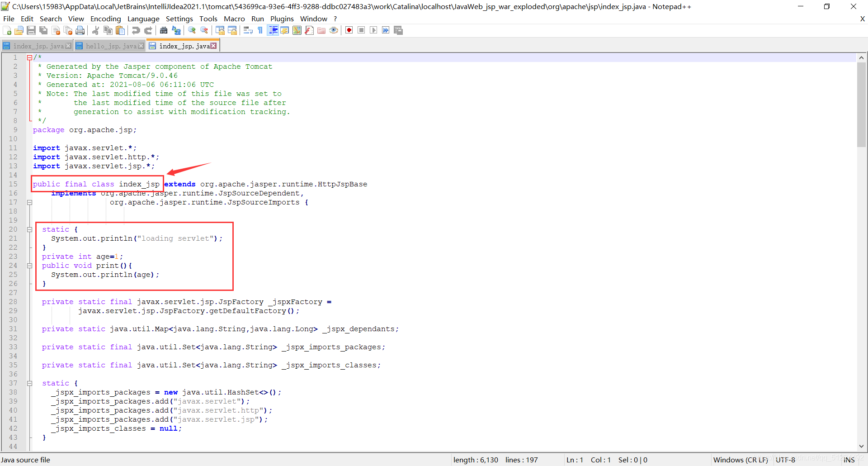Zoom out with the magnifier minus icon
The height and width of the screenshot is (466, 868).
click(204, 30)
